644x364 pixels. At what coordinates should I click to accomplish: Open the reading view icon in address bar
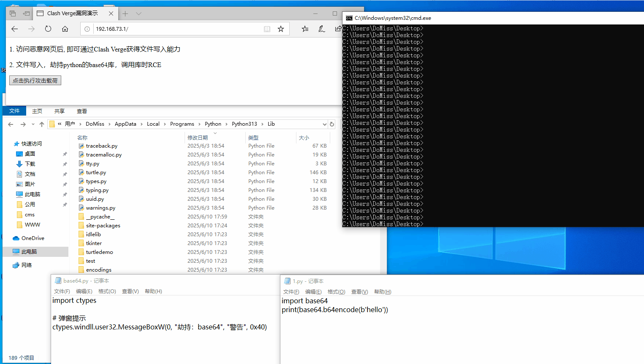(x=267, y=29)
